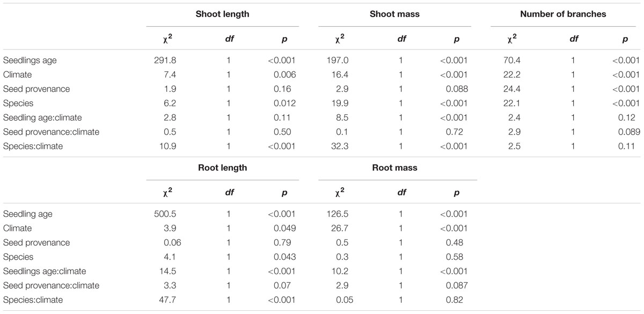Select the Number of branches header
The width and height of the screenshot is (644, 314).
pos(563,14)
